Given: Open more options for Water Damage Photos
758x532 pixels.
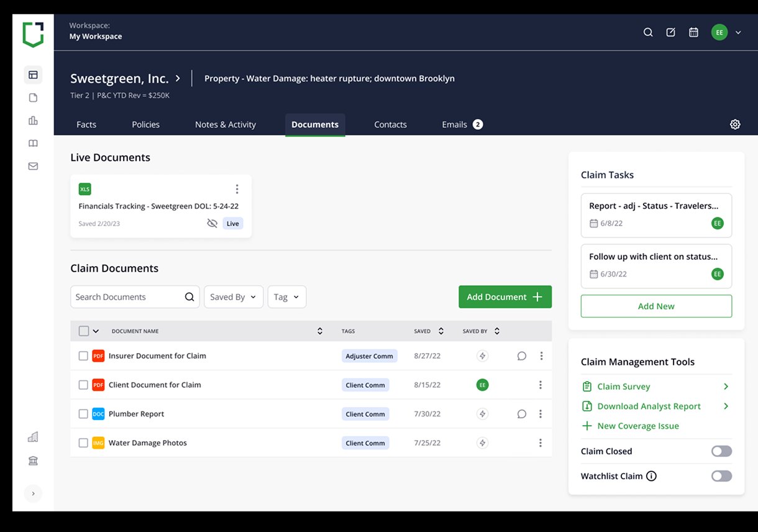Looking at the screenshot, I should (541, 443).
